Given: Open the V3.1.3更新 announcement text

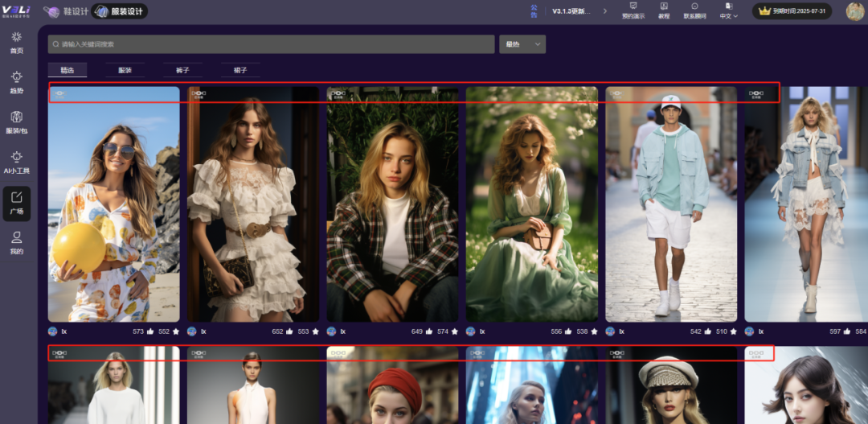Looking at the screenshot, I should click(571, 11).
